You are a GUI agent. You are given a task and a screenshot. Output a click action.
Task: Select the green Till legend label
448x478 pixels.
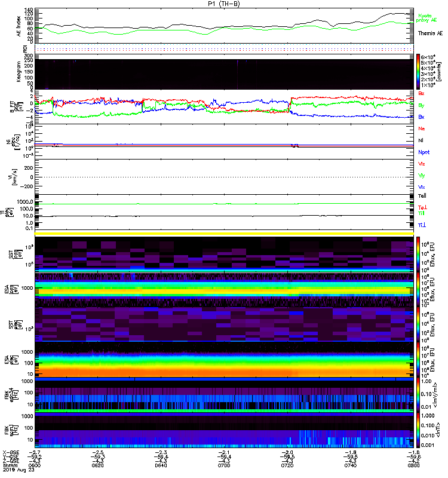point(421,213)
